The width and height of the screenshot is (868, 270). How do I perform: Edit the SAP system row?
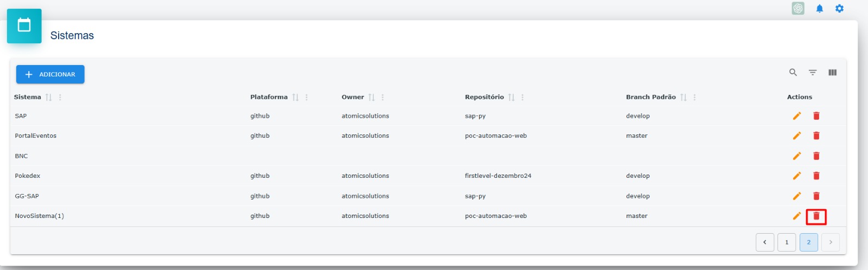pyautogui.click(x=796, y=116)
